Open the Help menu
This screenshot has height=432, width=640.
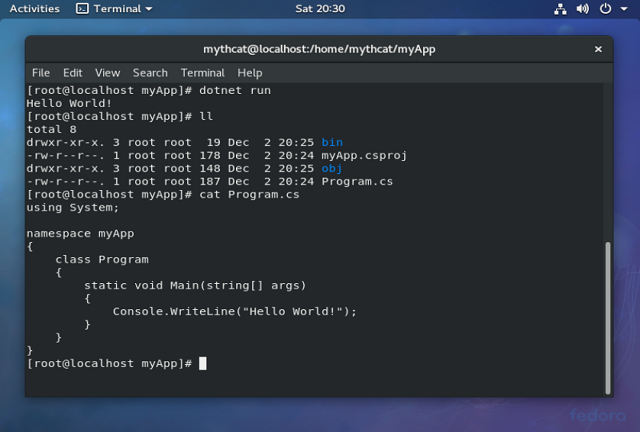point(250,73)
